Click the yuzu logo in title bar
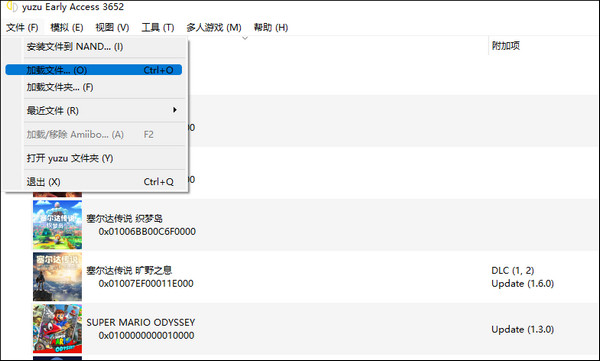600x361 pixels. click(12, 7)
